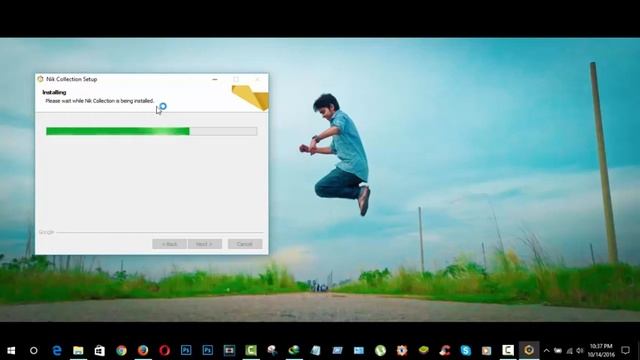Open the white Camtasia recorder taskbar icon
This screenshot has height=360, width=640.
pyautogui.click(x=508, y=350)
